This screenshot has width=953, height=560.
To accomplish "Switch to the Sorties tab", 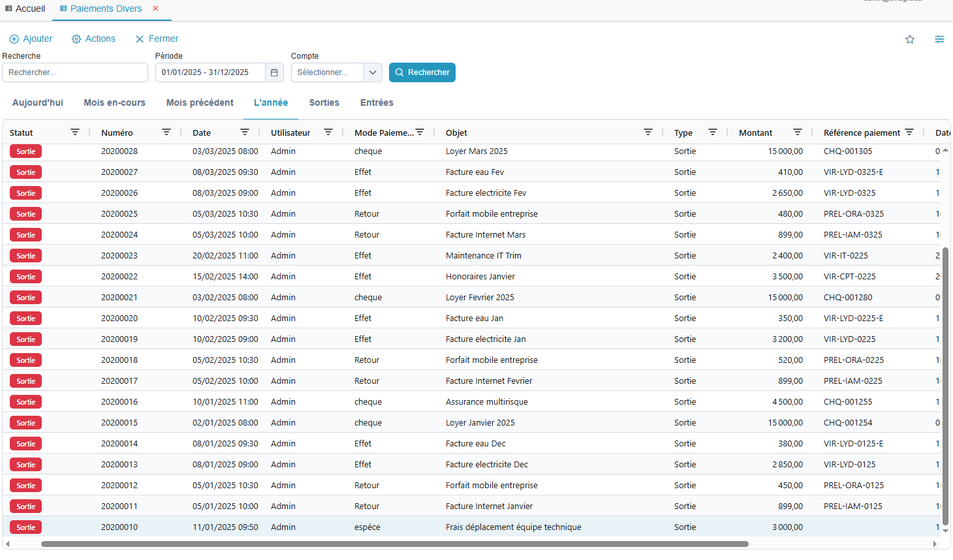I will coord(324,102).
